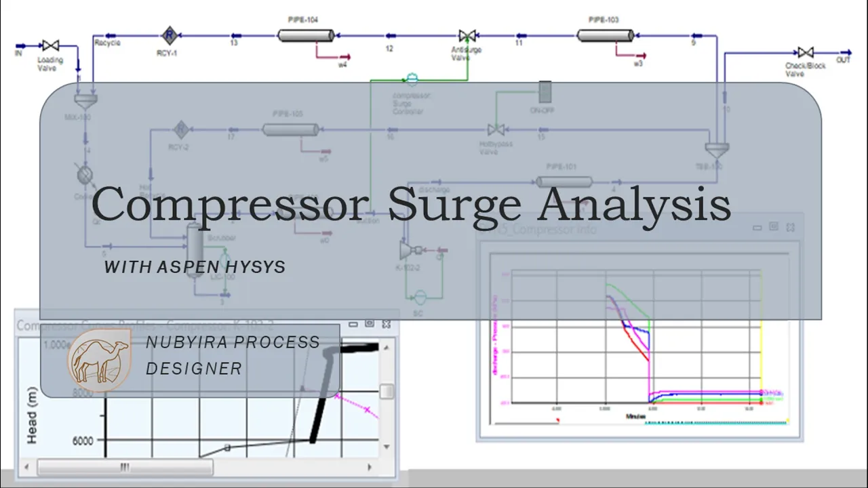
Task: Click the ON-OFF controller block
Action: pyautogui.click(x=545, y=92)
